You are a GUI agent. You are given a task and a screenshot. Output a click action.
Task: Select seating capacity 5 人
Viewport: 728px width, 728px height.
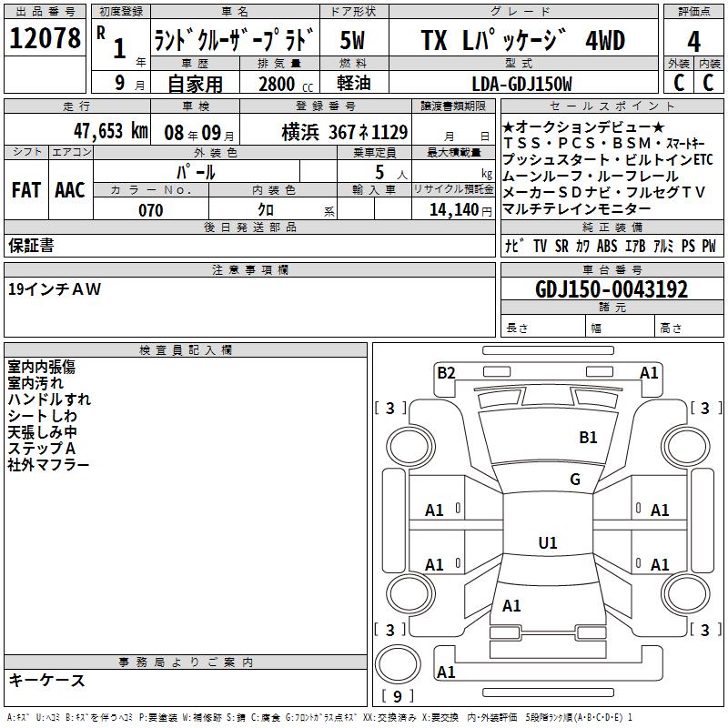tap(391, 173)
